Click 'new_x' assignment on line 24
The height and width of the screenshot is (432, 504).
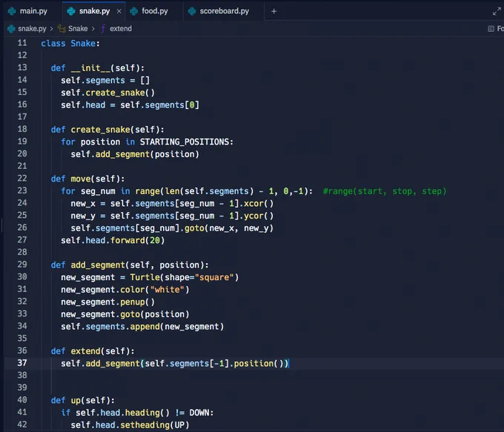(x=83, y=204)
